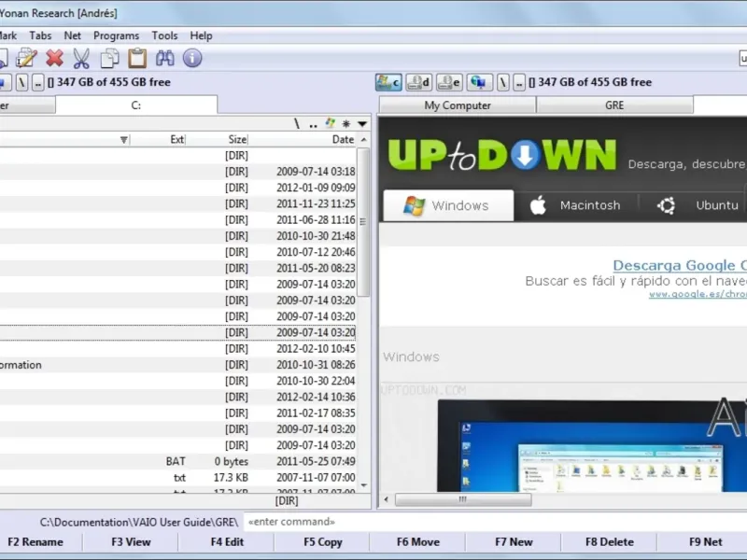The image size is (747, 560).
Task: Click the F3 View button
Action: click(x=131, y=542)
